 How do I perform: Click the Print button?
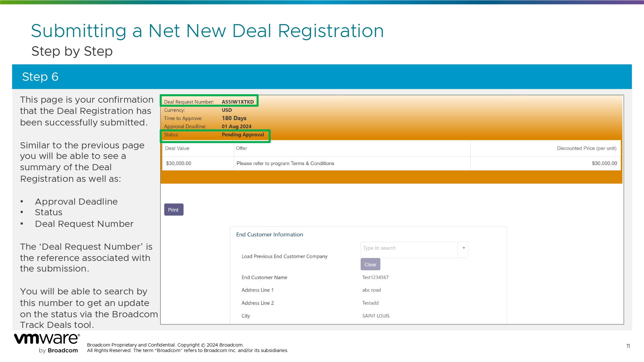point(174,209)
